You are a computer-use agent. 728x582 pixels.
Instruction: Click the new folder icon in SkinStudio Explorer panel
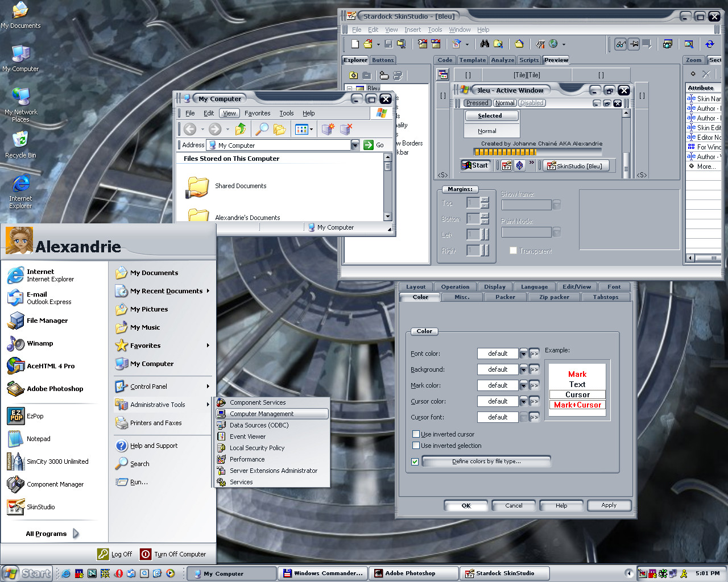tap(353, 75)
